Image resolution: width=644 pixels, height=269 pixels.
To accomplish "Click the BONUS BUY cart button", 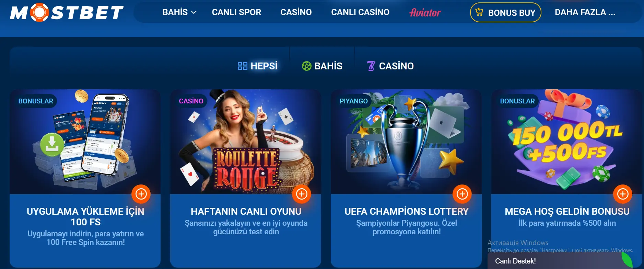I will pyautogui.click(x=505, y=12).
